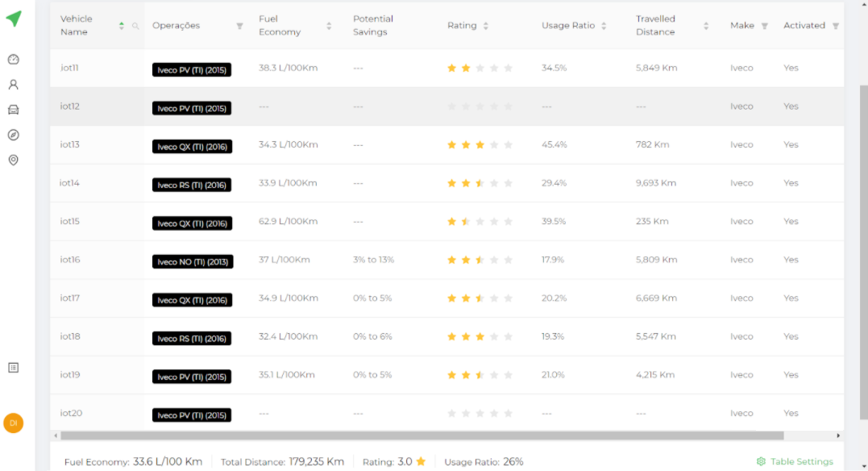Open the Make column filter
Image resolution: width=868 pixels, height=471 pixels.
point(765,26)
